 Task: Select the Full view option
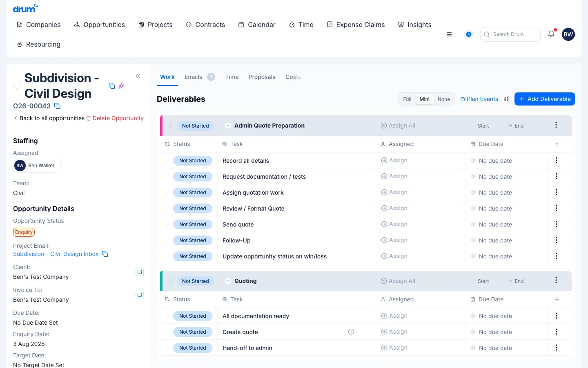[x=407, y=99]
